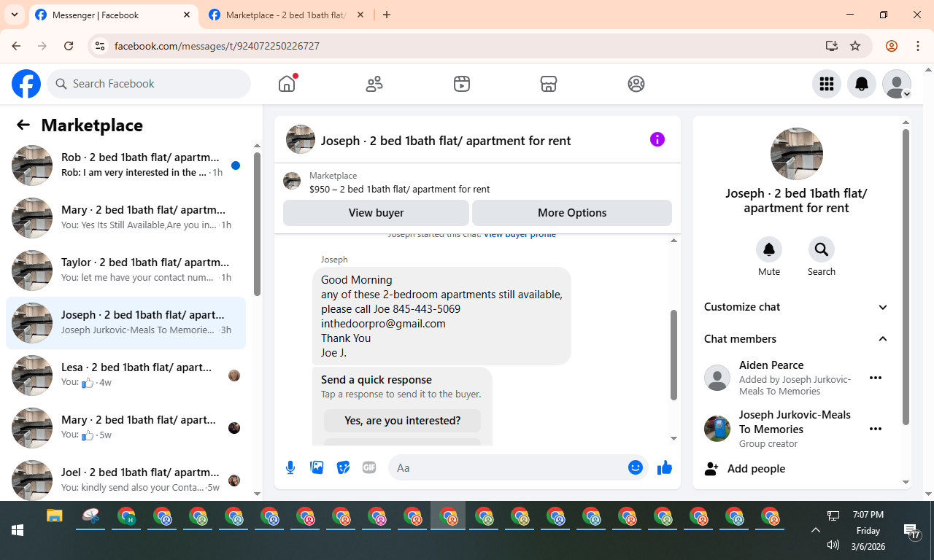Click the address bar URL
This screenshot has height=560, width=934.
[x=217, y=46]
